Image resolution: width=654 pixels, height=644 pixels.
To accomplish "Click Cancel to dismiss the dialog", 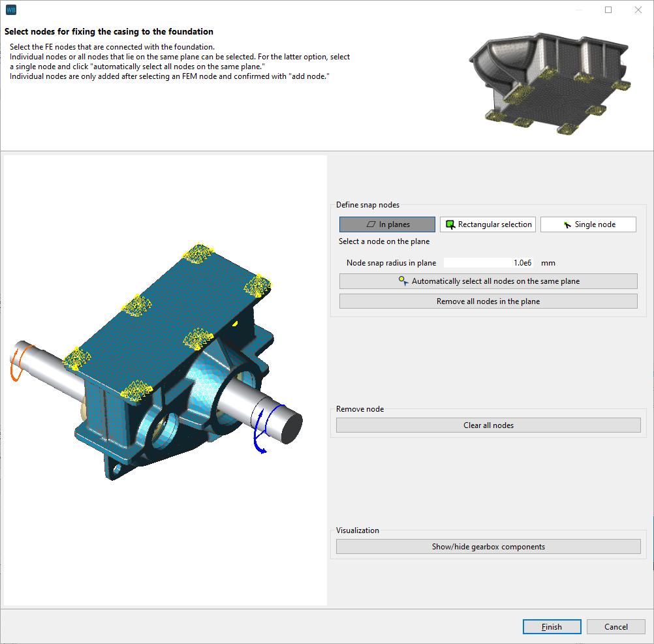I will (x=615, y=626).
